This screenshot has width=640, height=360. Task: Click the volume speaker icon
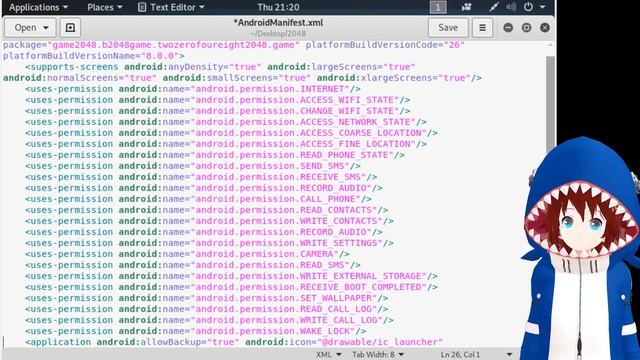coord(511,7)
